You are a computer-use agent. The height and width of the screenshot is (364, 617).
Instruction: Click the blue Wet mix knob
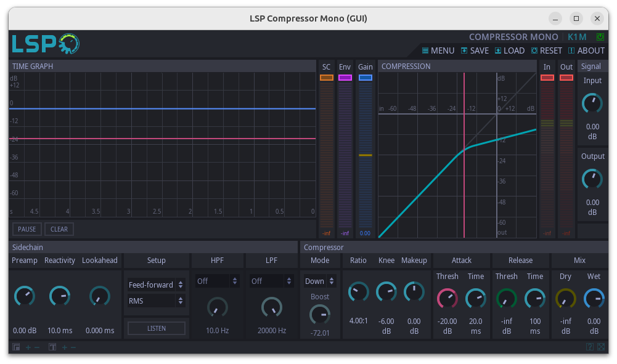click(x=594, y=299)
